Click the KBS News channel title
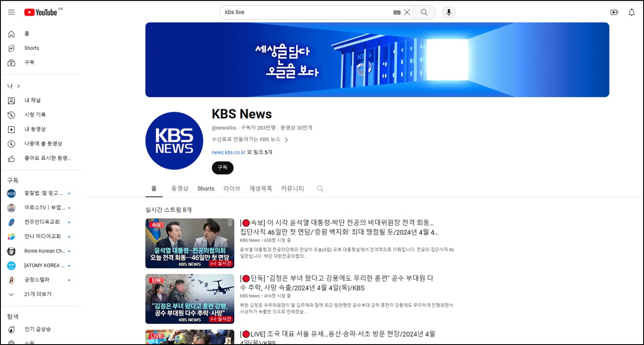The width and height of the screenshot is (644, 345). [x=242, y=114]
